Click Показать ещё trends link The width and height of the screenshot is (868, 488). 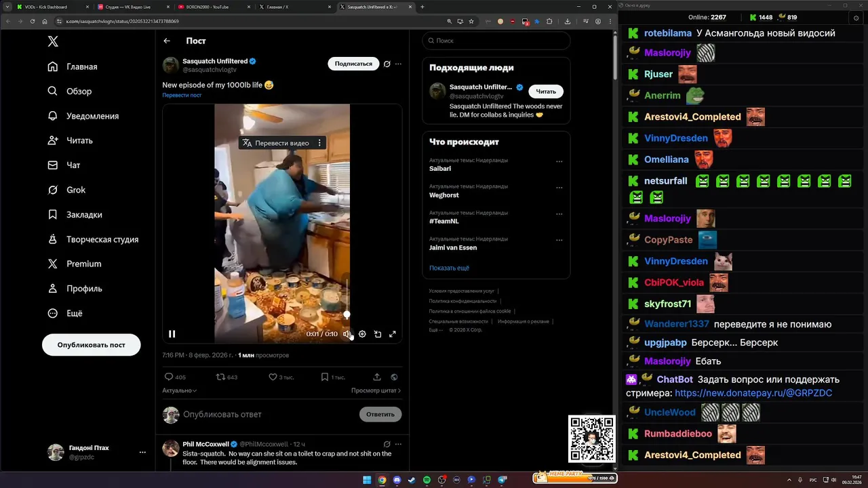tap(449, 268)
